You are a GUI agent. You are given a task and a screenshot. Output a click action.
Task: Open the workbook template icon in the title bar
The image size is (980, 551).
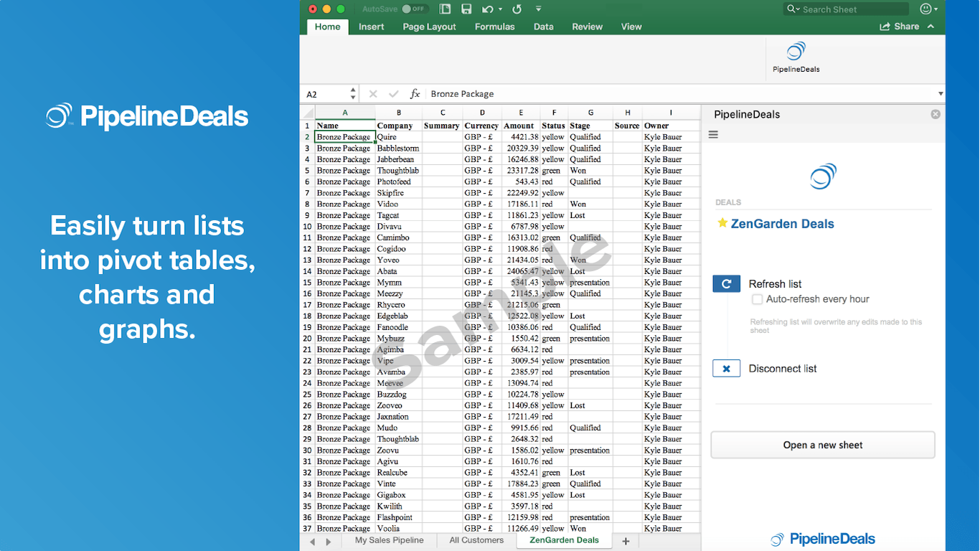point(445,9)
